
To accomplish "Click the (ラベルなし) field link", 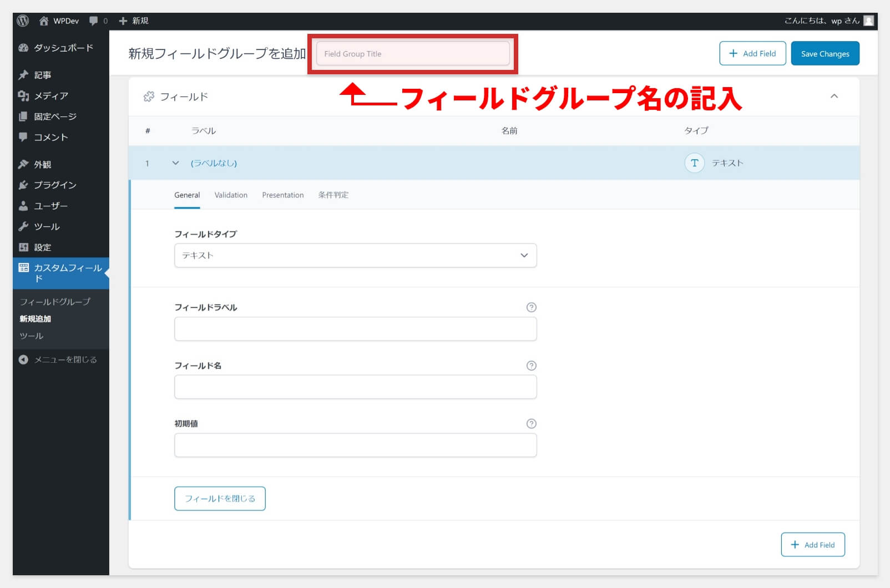I will click(214, 163).
